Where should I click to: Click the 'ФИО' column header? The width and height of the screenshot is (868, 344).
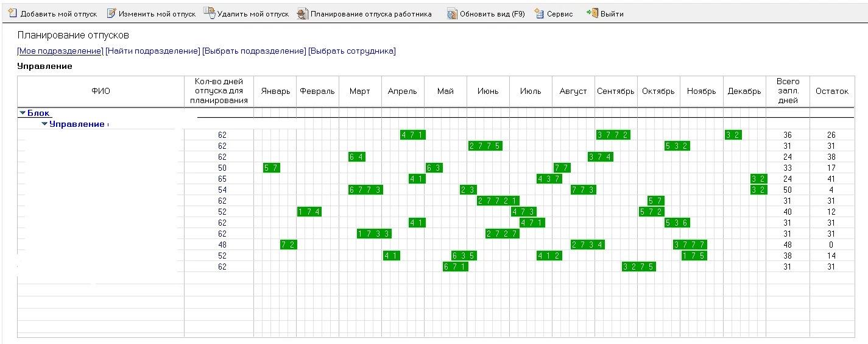coord(101,91)
